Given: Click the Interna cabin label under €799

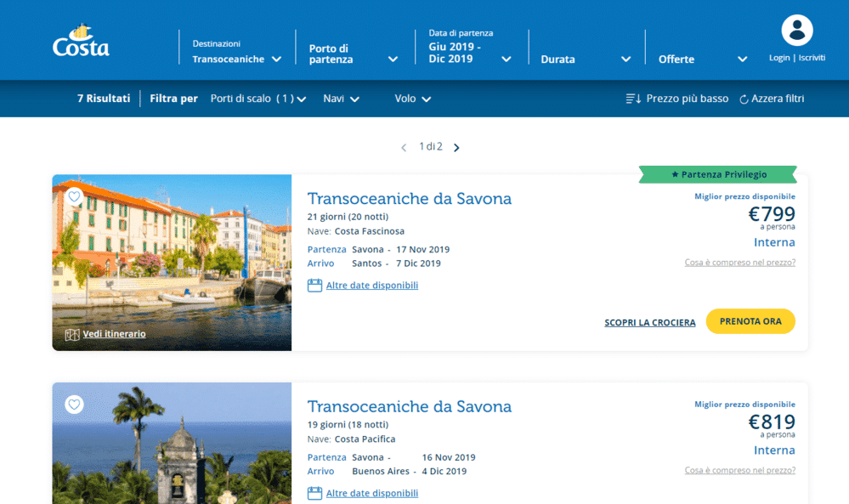Looking at the screenshot, I should click(774, 242).
